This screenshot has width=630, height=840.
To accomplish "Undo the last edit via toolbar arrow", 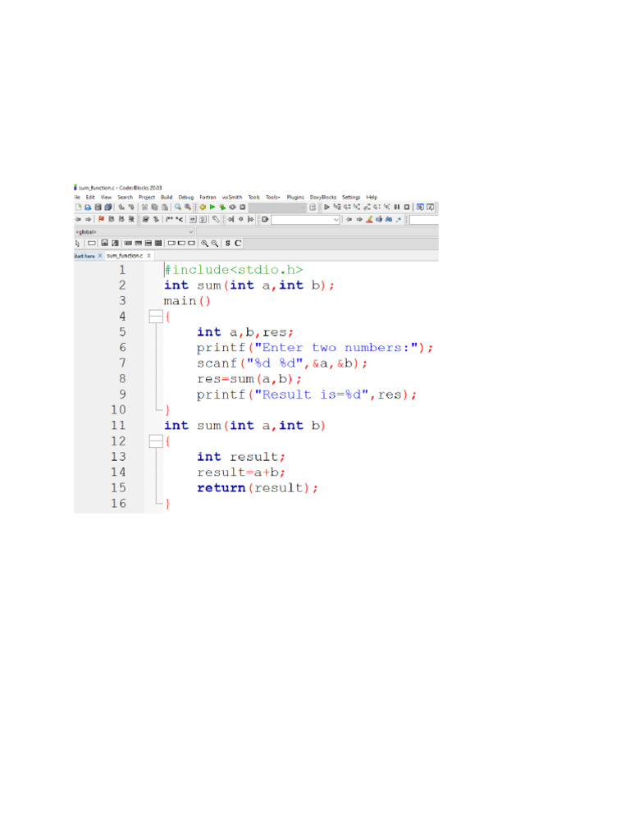I will click(121, 208).
